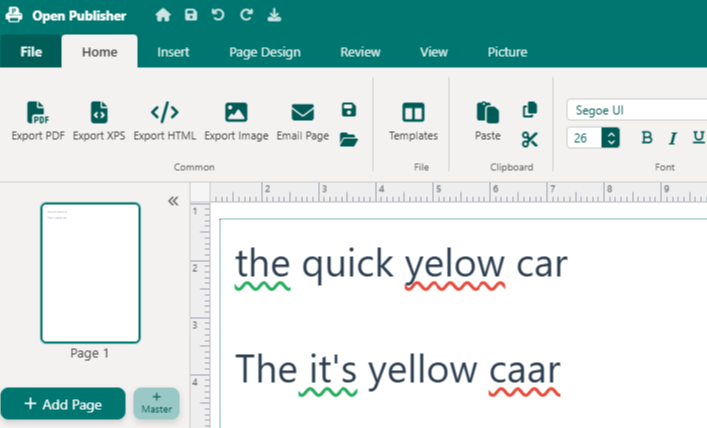
Task: Click the font size field showing 26
Action: (x=584, y=138)
